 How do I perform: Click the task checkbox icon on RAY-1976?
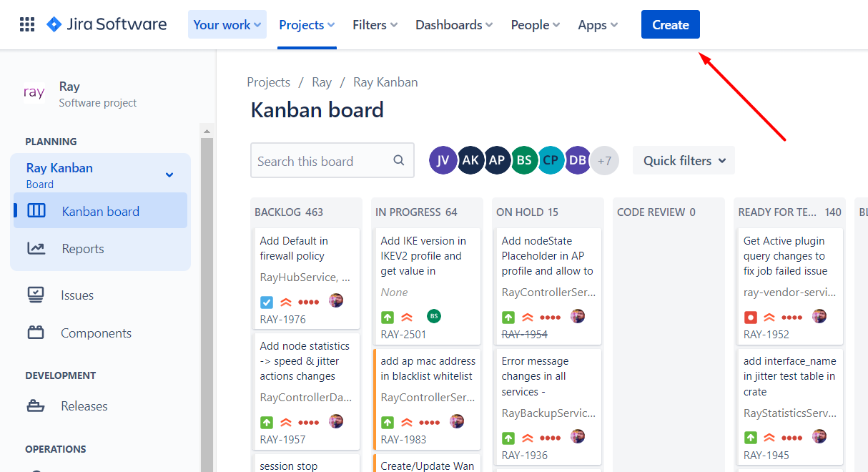267,303
